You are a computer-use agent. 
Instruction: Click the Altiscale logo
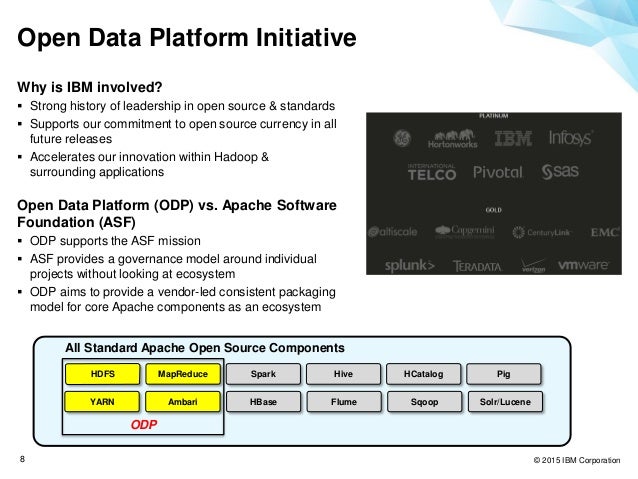click(x=393, y=232)
